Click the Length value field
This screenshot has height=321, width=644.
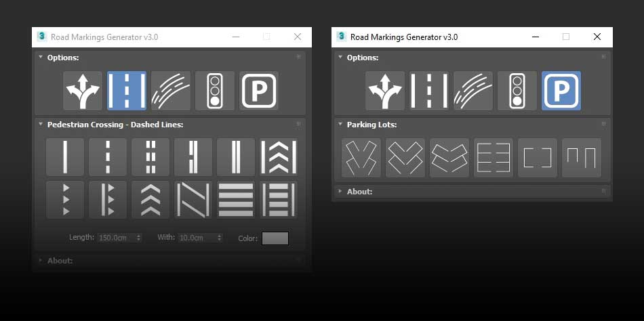tap(115, 238)
